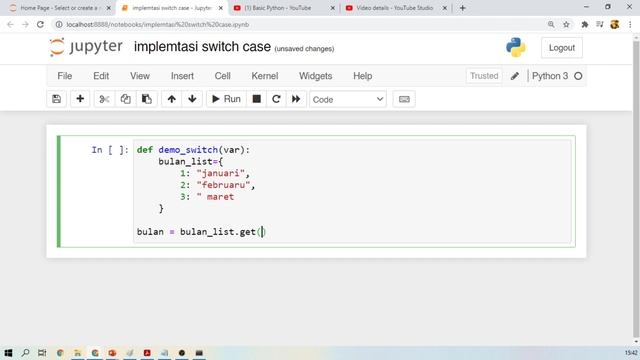Click the In [ ]: cell prompt

(x=109, y=150)
